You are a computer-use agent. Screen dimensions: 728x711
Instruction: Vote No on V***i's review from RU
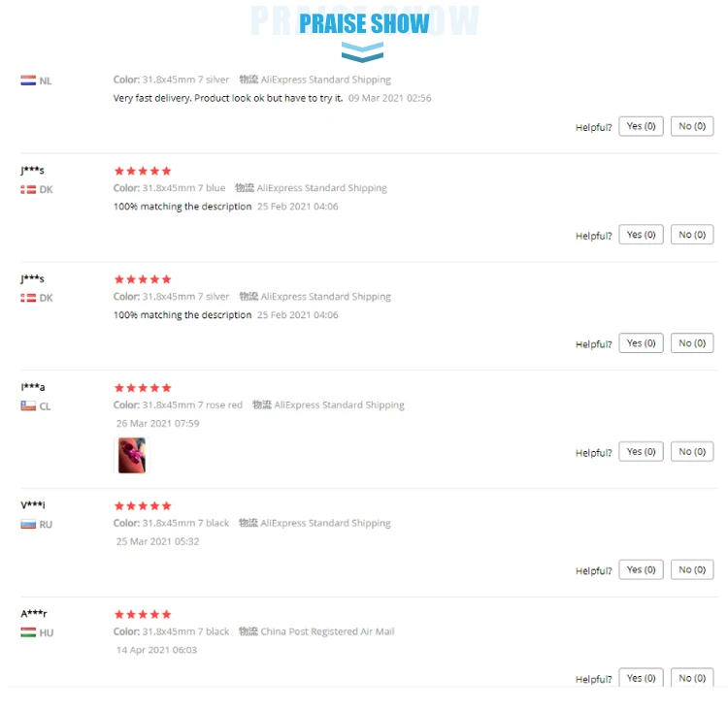click(692, 570)
